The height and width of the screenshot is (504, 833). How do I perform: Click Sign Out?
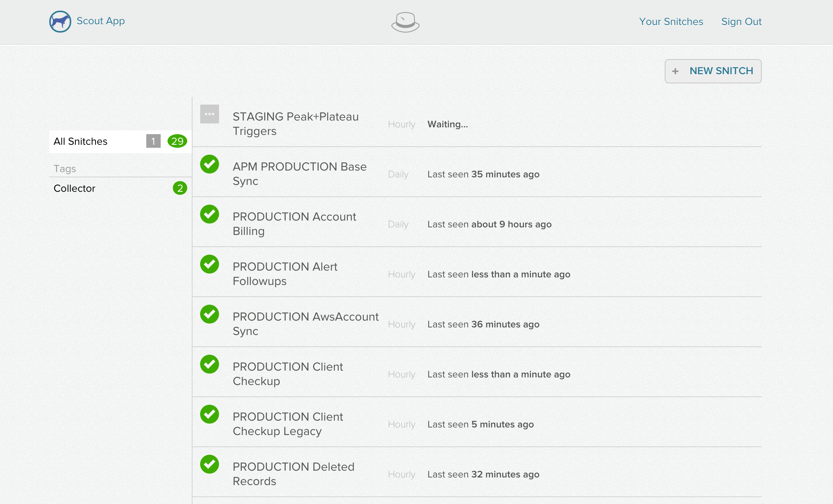(741, 22)
